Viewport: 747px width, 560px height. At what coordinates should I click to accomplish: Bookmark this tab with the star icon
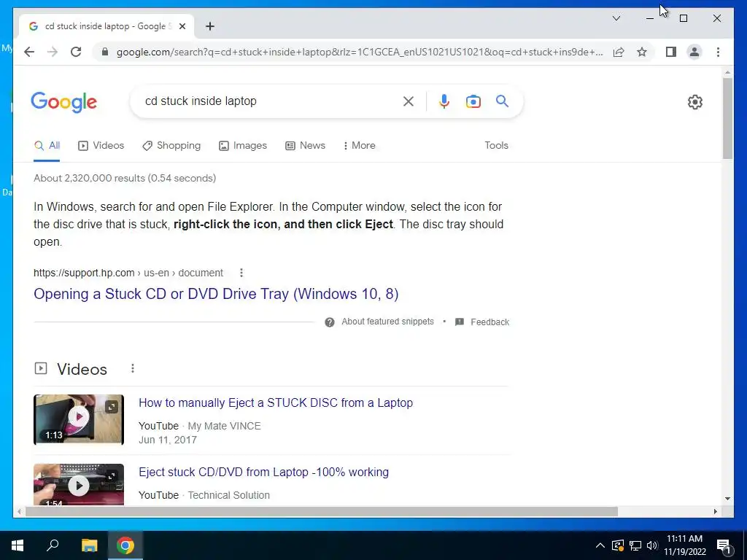pyautogui.click(x=642, y=52)
